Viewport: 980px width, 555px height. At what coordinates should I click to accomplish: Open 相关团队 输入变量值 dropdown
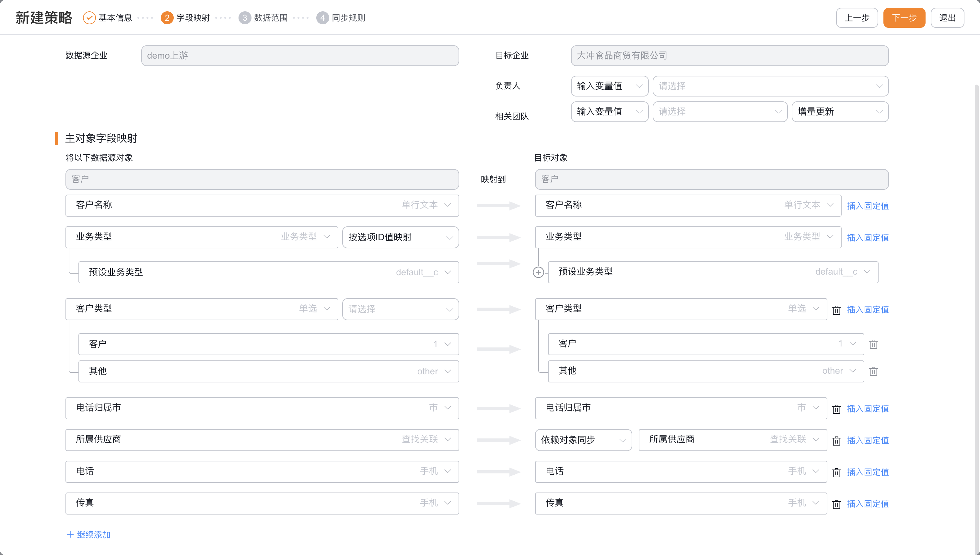click(610, 112)
